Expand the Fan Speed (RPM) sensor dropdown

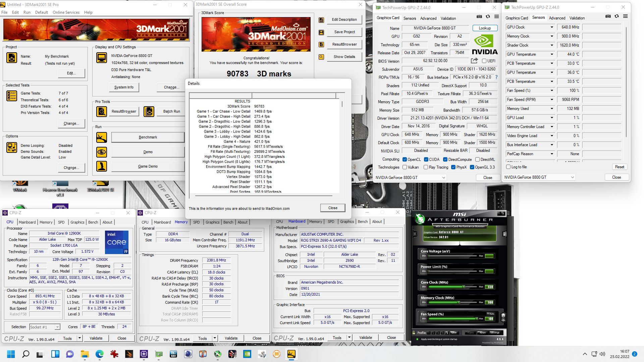(552, 100)
